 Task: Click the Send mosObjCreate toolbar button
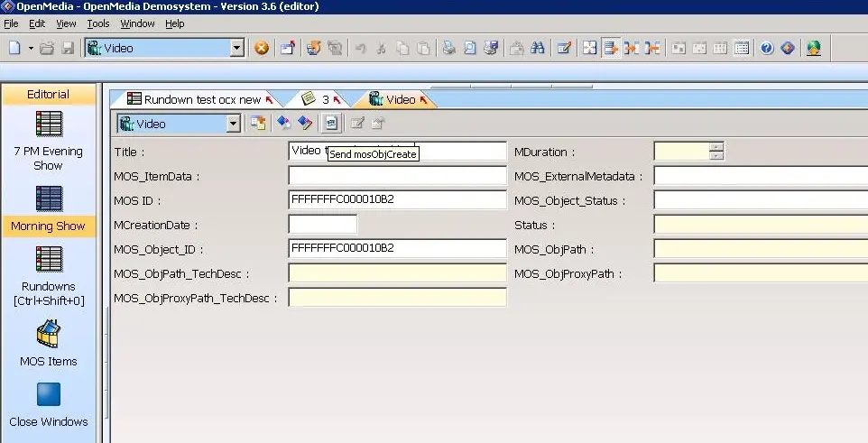pyautogui.click(x=331, y=124)
